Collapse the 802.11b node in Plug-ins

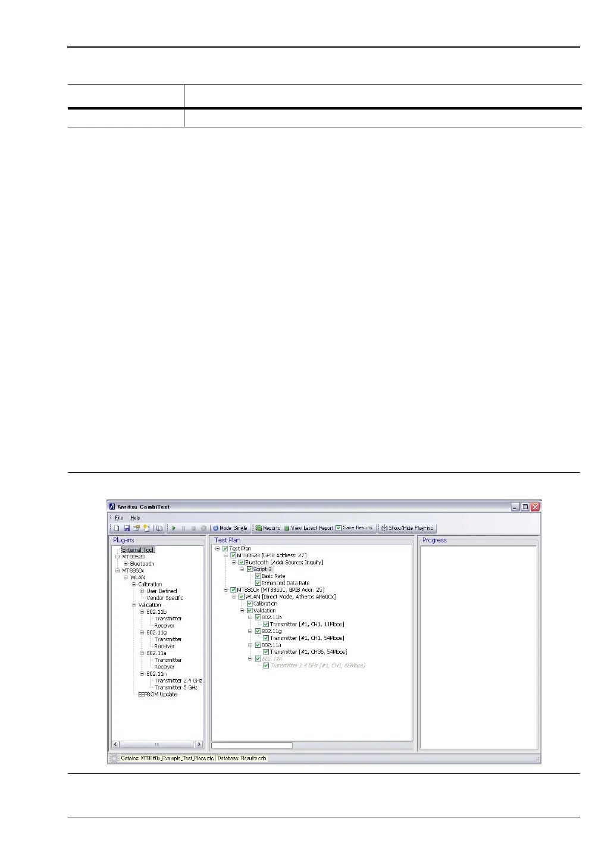click(142, 611)
